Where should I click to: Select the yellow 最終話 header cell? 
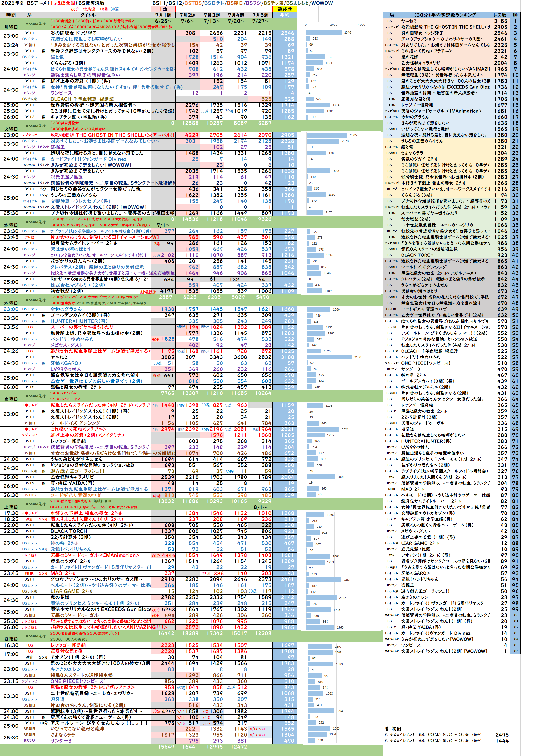[284, 9]
